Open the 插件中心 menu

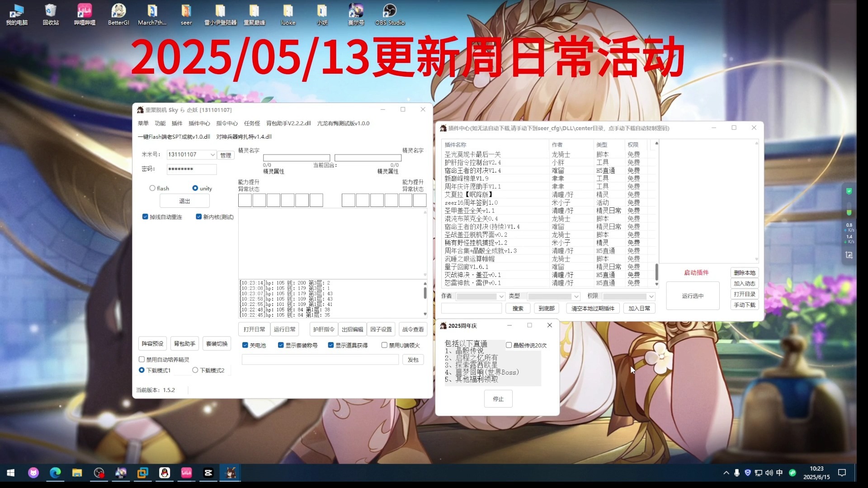tap(199, 123)
